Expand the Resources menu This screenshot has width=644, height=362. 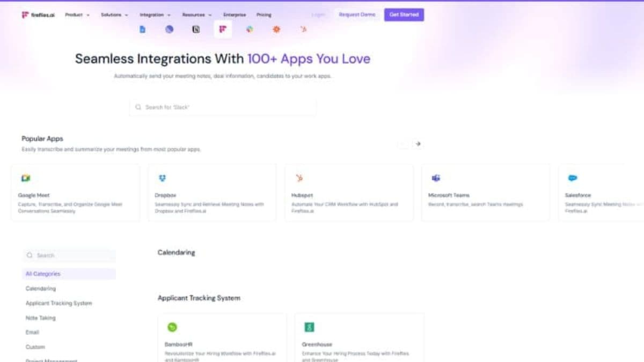[197, 15]
